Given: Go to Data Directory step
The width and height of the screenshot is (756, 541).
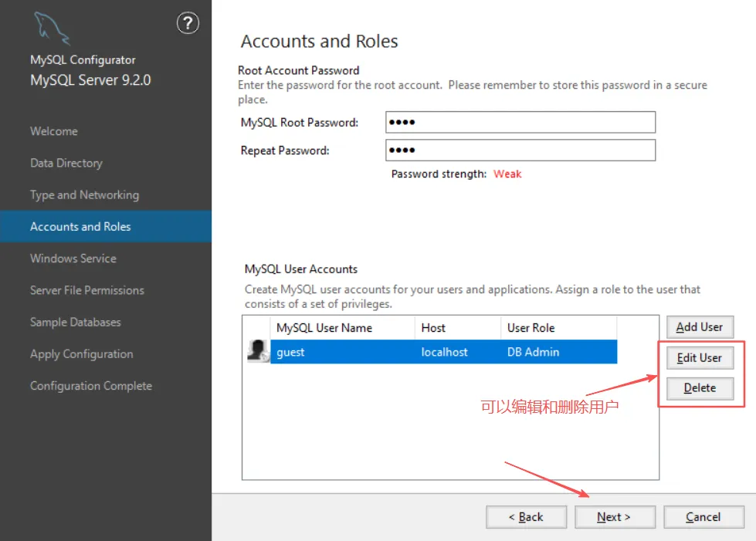Looking at the screenshot, I should [x=66, y=163].
